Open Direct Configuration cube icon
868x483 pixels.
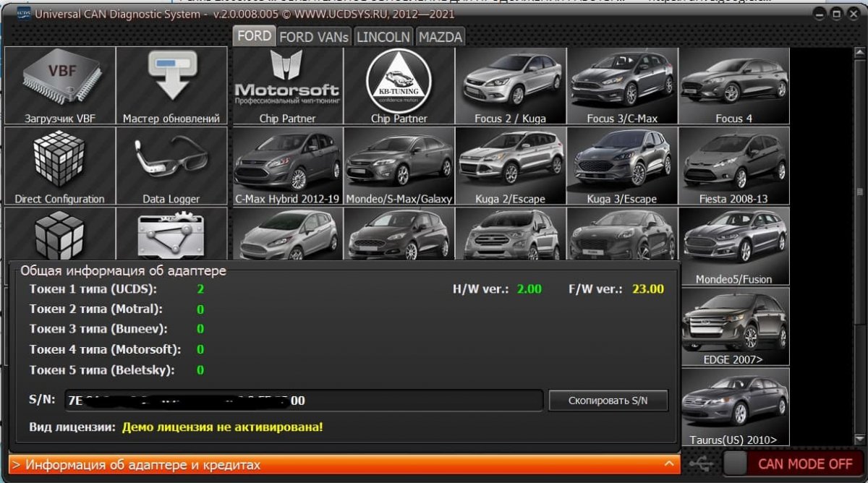(x=59, y=166)
